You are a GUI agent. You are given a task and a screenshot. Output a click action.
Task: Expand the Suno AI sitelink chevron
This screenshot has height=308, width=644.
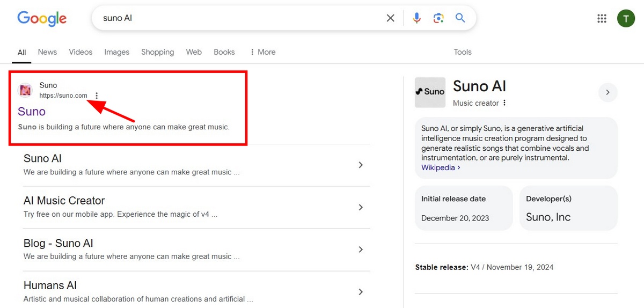pos(361,165)
